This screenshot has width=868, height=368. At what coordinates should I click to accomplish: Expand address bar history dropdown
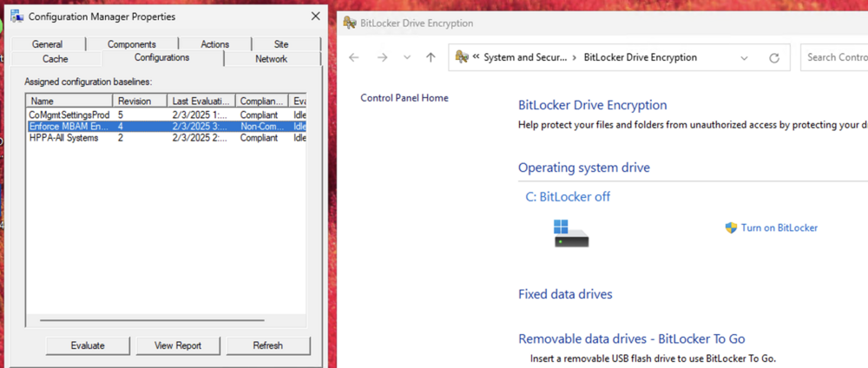[744, 58]
